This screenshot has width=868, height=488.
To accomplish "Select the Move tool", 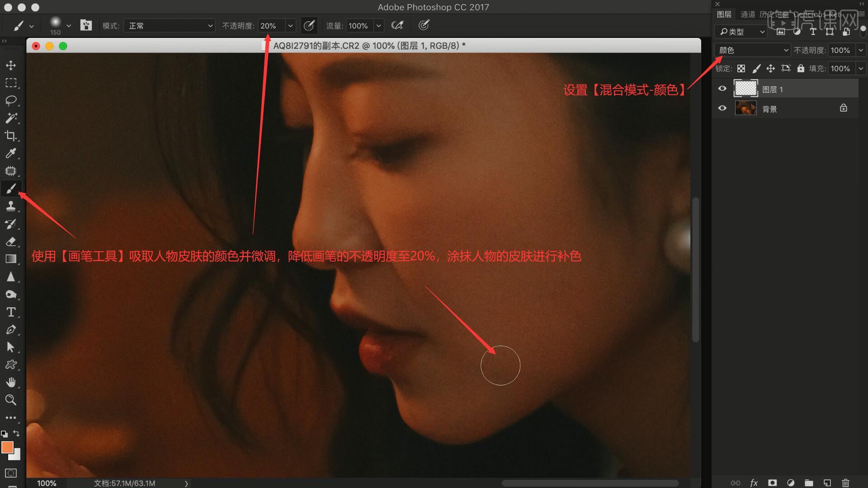I will tap(11, 66).
